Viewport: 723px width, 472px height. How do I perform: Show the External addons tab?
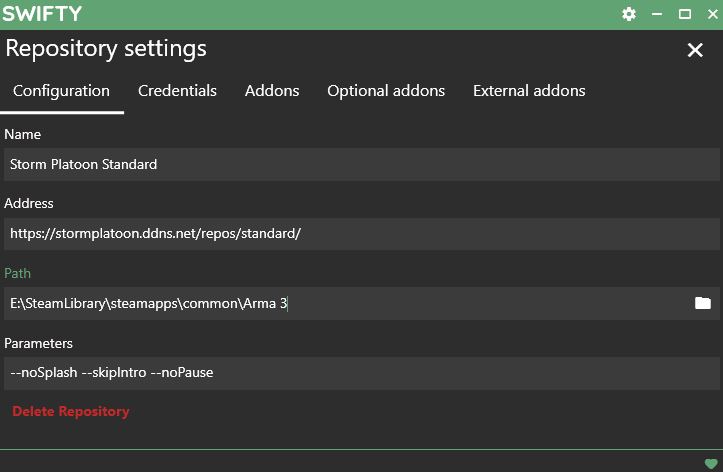click(x=529, y=91)
